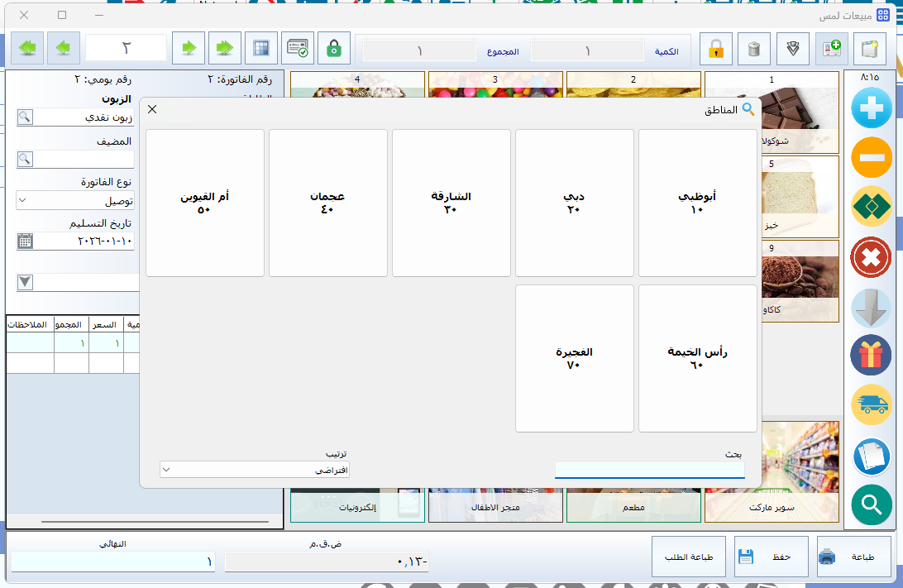Close the المناطق regions dialog
This screenshot has width=903, height=588.
click(152, 109)
